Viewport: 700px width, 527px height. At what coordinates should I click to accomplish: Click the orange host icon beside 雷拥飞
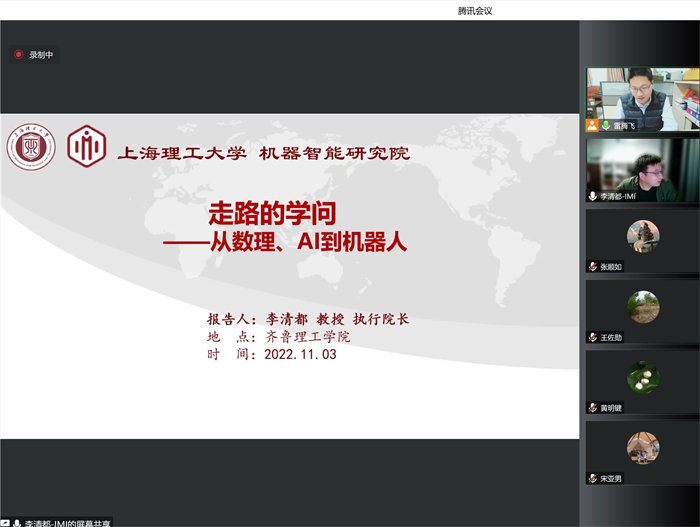point(592,126)
